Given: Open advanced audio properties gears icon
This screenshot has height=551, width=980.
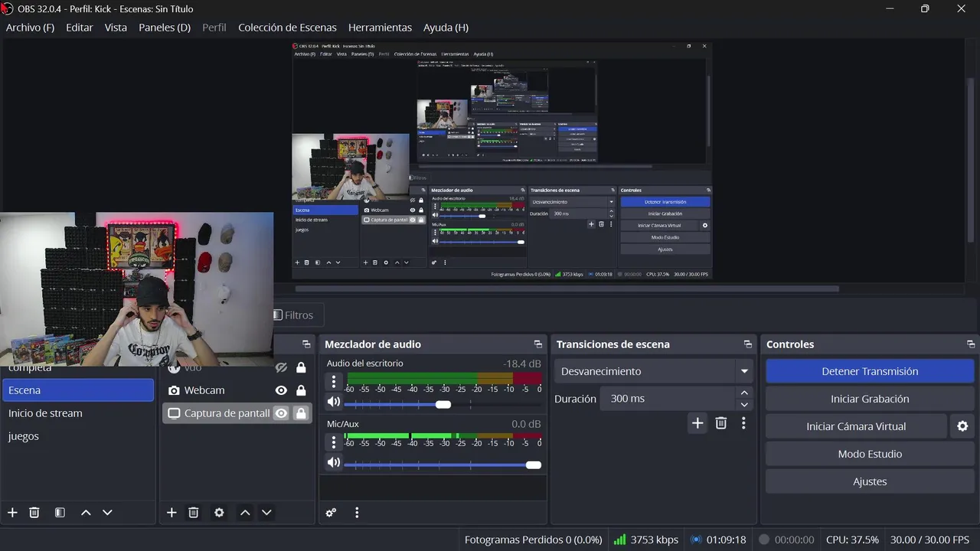Looking at the screenshot, I should tap(331, 513).
